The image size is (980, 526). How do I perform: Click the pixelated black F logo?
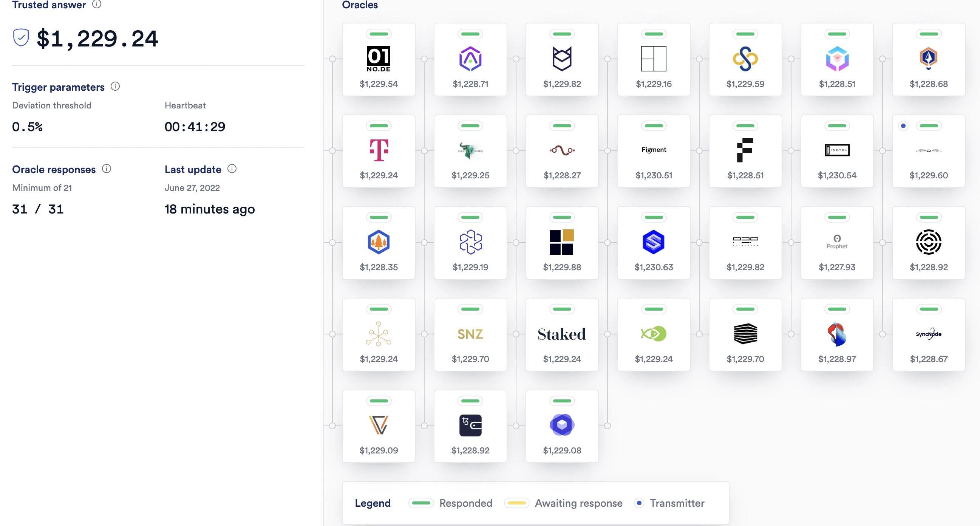coord(745,150)
